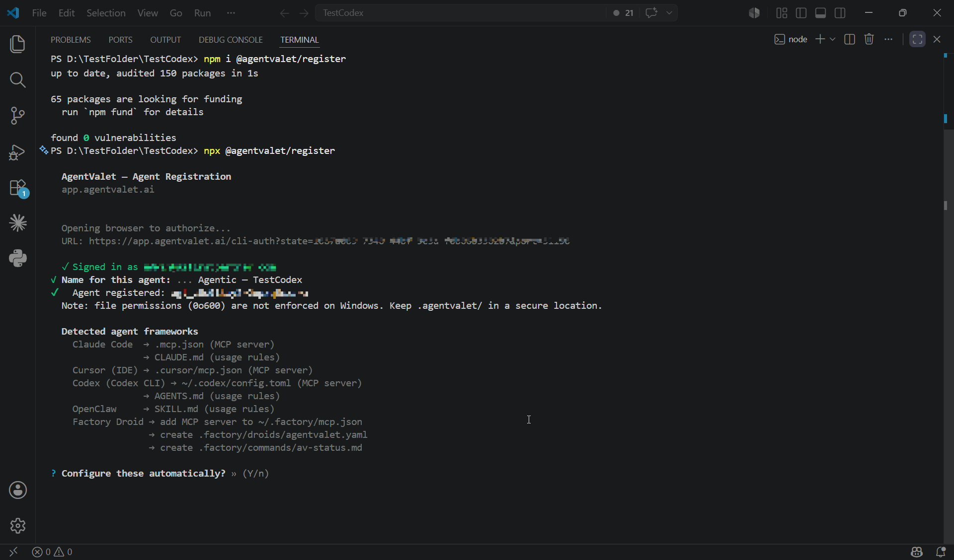
Task: Open the Search view
Action: tap(18, 80)
